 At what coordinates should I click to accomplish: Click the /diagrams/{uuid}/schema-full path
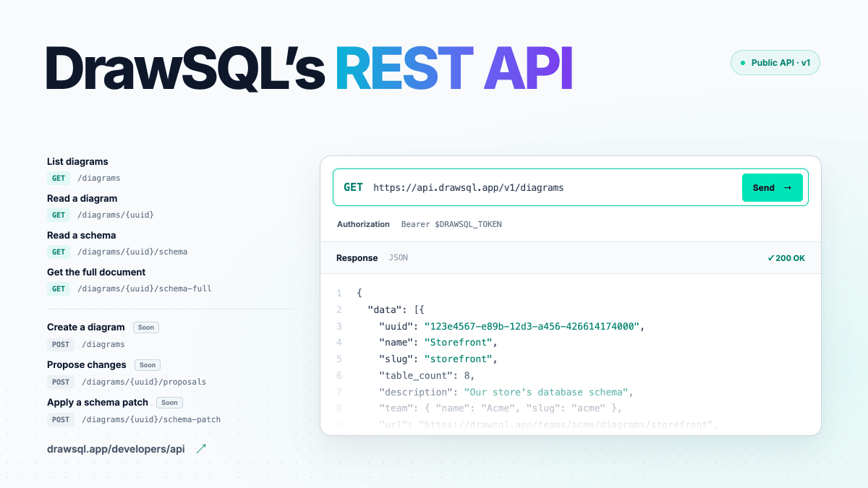[145, 288]
